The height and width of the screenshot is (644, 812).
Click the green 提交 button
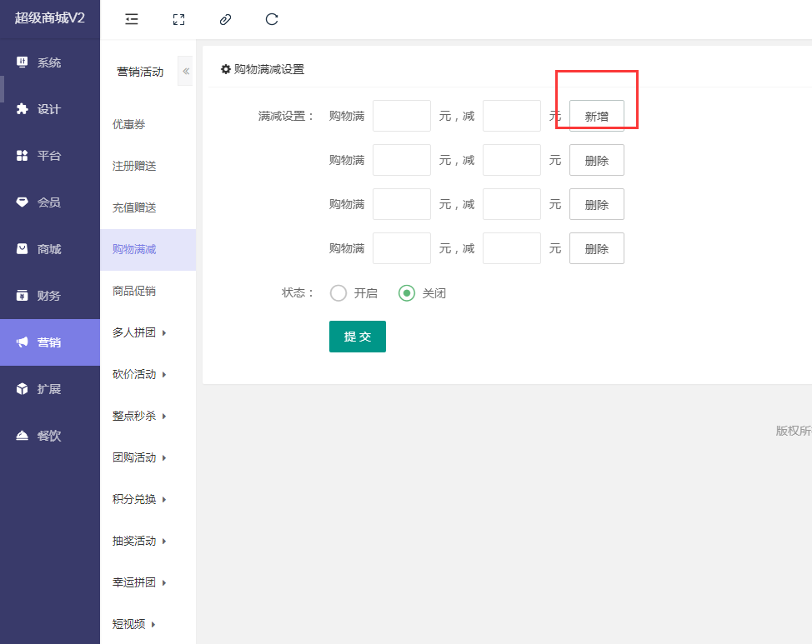pyautogui.click(x=358, y=337)
